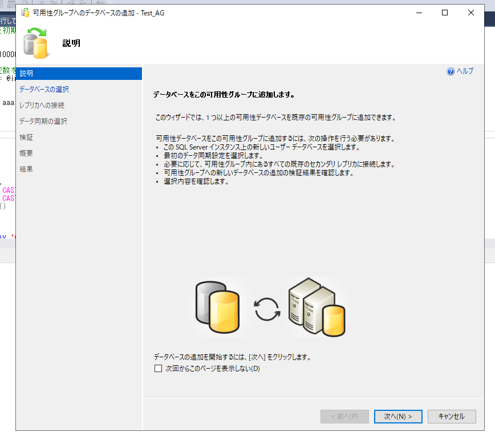The width and height of the screenshot is (495, 448).
Task: Select the 説明 step in wizard sidebar
Action: tap(79, 73)
